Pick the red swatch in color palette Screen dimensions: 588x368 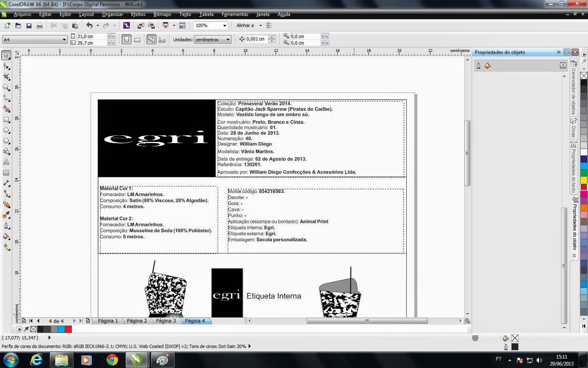[x=584, y=186]
